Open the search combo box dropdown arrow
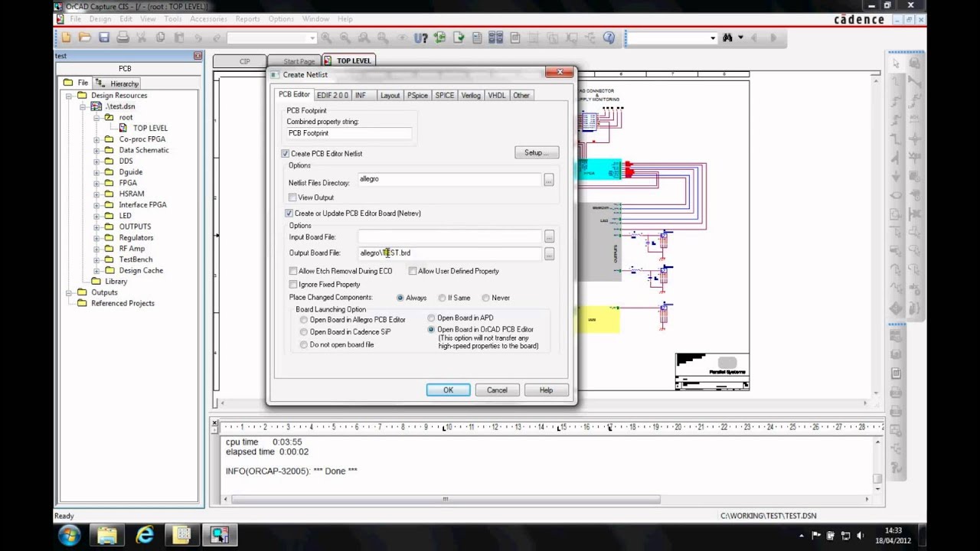980x551 pixels. click(x=713, y=37)
